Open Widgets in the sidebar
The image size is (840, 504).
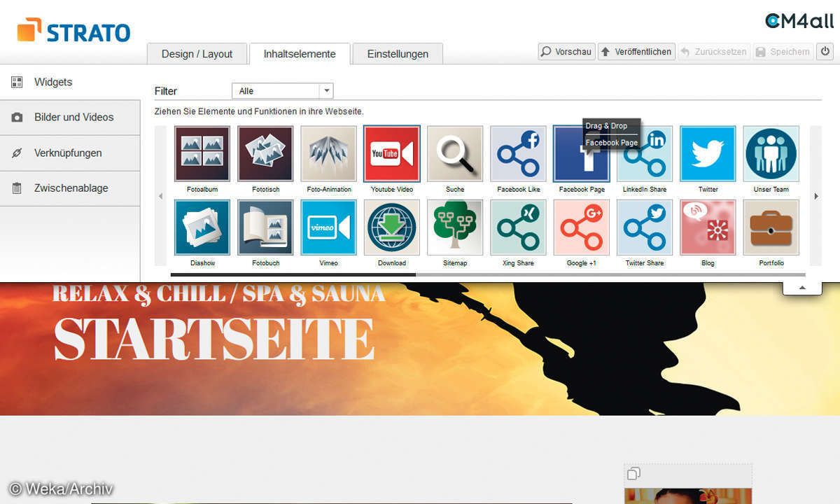click(70, 82)
